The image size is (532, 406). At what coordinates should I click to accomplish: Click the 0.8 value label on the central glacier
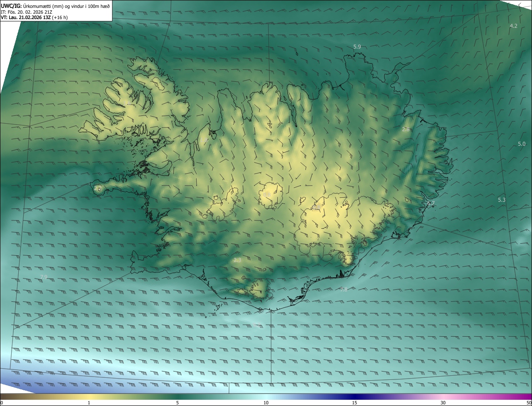click(x=267, y=195)
